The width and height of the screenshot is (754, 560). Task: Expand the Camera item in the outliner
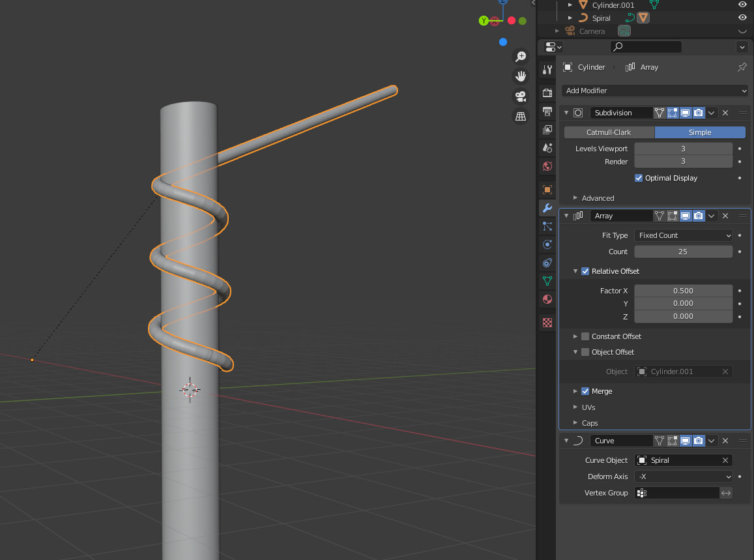tap(556, 31)
